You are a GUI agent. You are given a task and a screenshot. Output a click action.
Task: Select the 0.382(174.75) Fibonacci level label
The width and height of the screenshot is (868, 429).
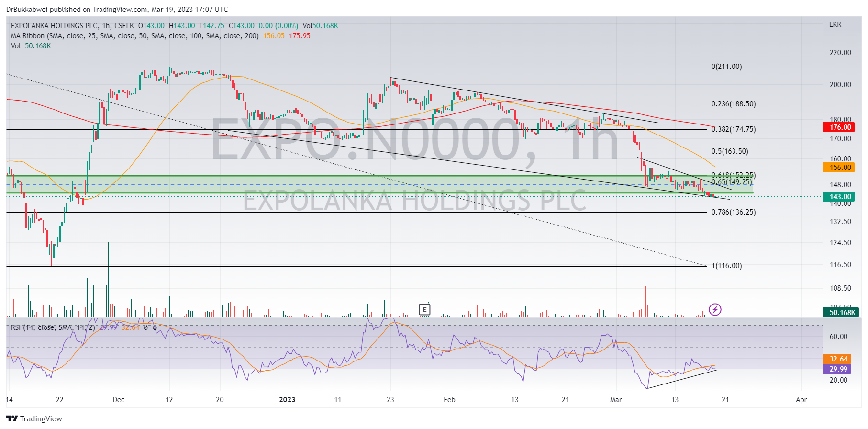click(x=734, y=129)
